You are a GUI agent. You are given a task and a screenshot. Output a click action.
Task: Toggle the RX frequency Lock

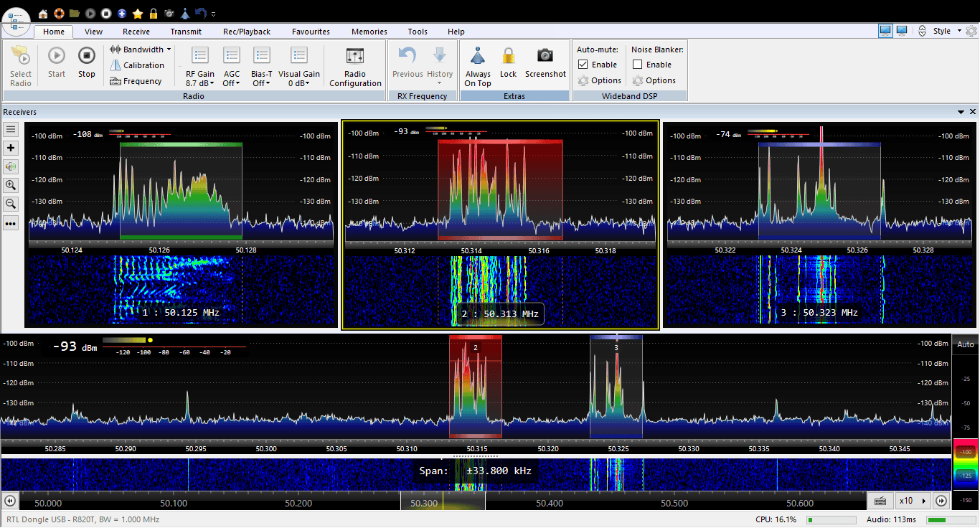[508, 65]
